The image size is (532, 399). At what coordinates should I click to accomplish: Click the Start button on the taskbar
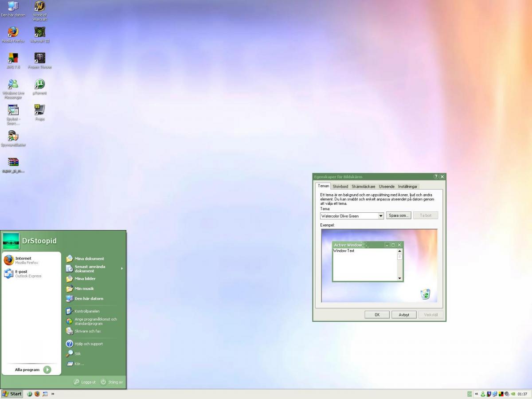[12, 394]
